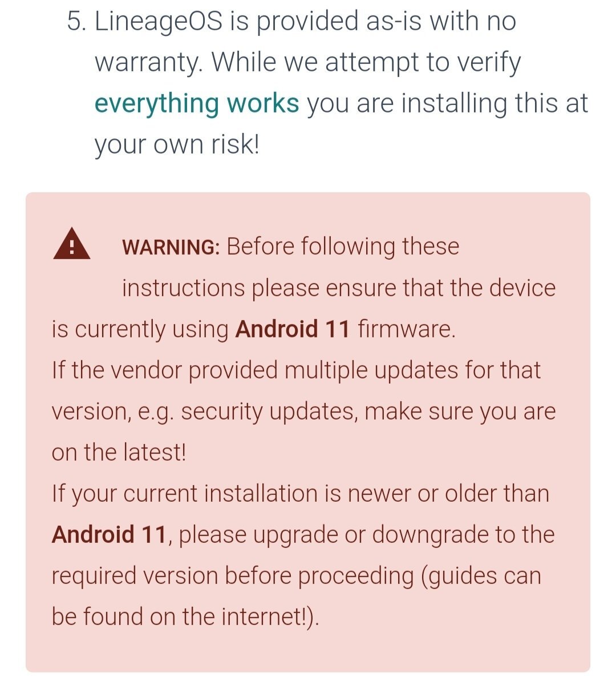Click 'please upgrade or downgrade to the' text
Screen dimensions: 616x677
367,535
